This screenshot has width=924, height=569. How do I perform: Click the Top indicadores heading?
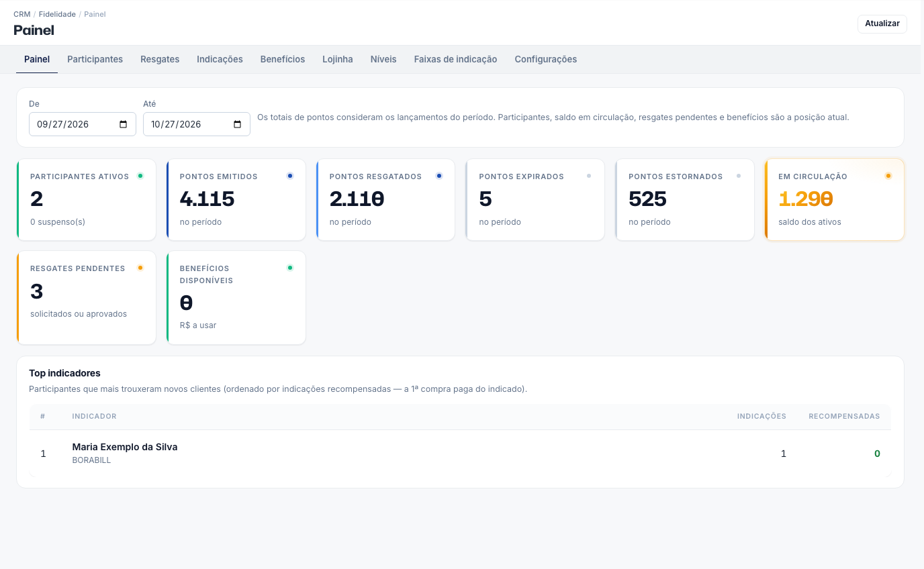[x=64, y=373]
